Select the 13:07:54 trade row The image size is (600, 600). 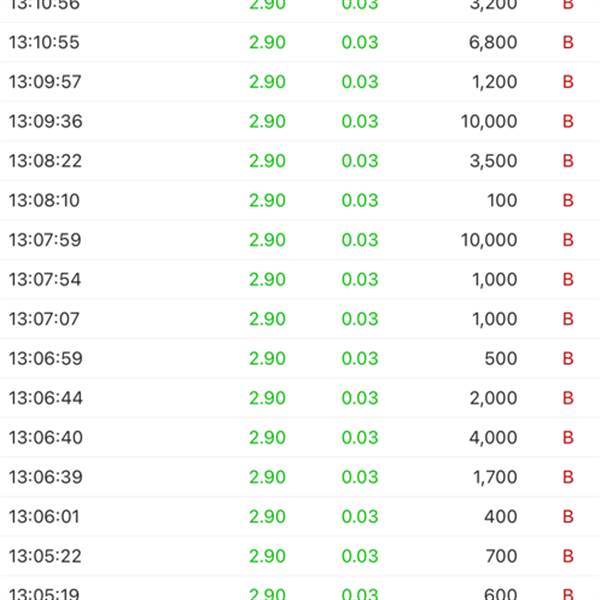point(300,279)
